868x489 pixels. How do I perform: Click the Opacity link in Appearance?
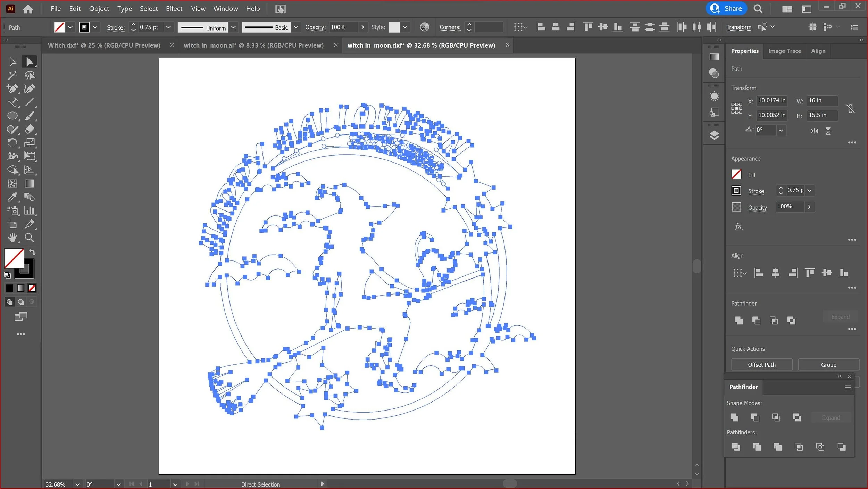[757, 208]
